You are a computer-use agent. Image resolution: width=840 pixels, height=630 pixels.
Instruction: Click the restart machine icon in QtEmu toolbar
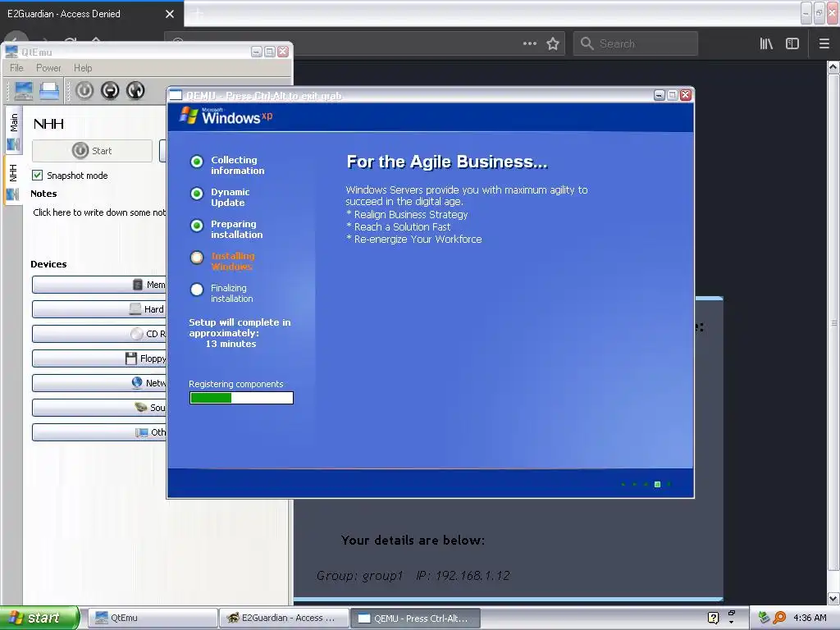pyautogui.click(x=135, y=90)
